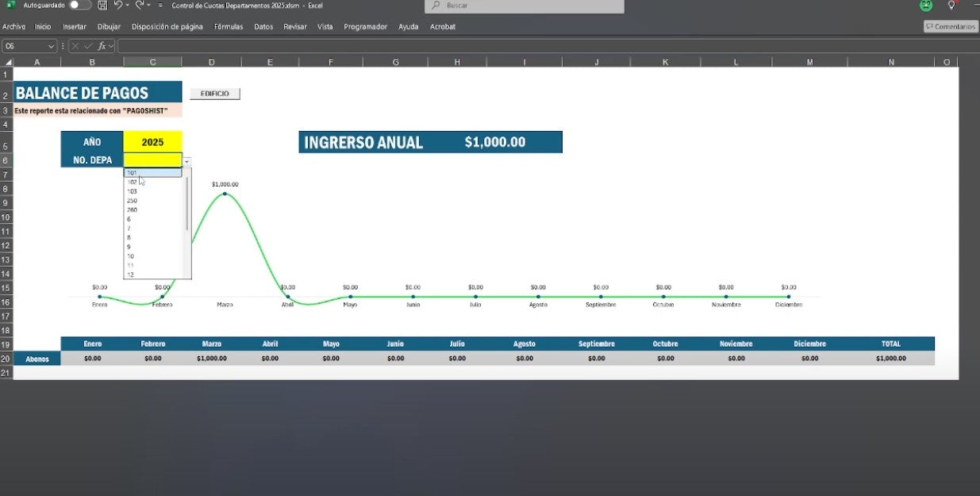Click the Save icon in Quick Access Toolbar
The image size is (980, 496).
pyautogui.click(x=102, y=6)
